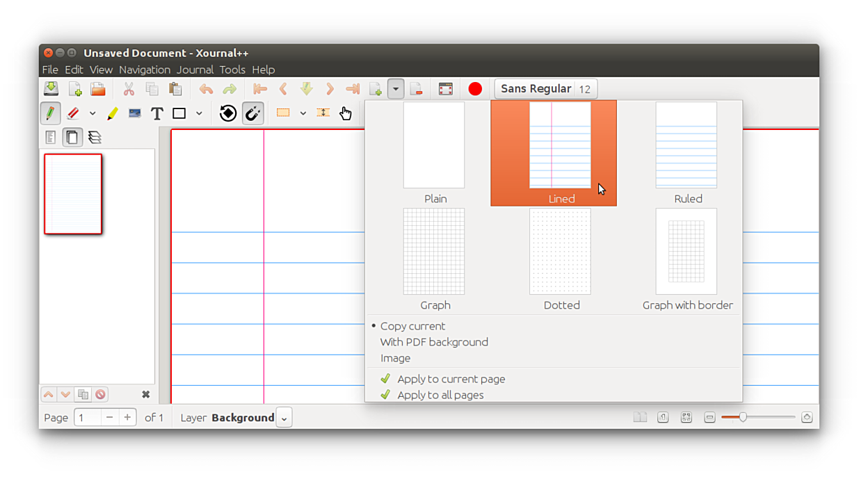Image resolution: width=868 pixels, height=488 pixels.
Task: Click the red record audio button
Action: click(x=475, y=89)
